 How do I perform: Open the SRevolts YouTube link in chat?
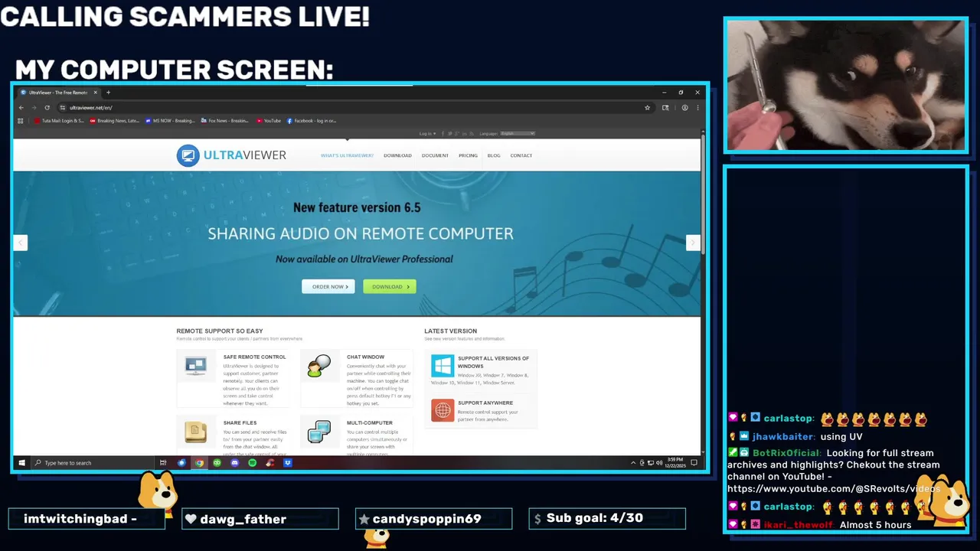coord(833,488)
